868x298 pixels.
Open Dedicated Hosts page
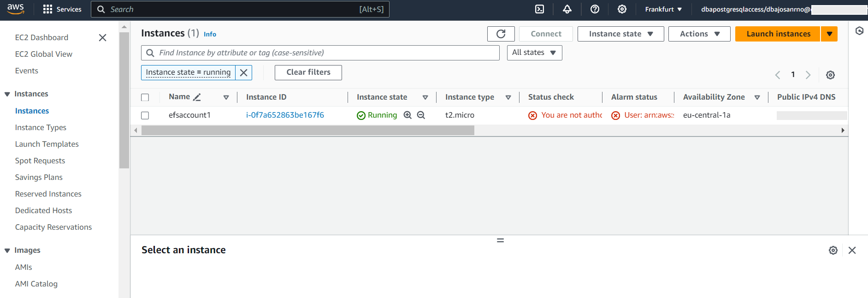[44, 210]
